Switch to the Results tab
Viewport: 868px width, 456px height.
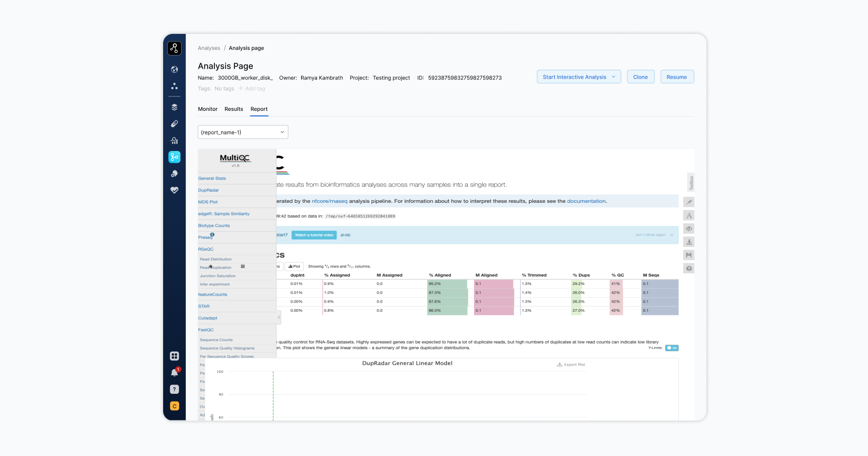233,109
